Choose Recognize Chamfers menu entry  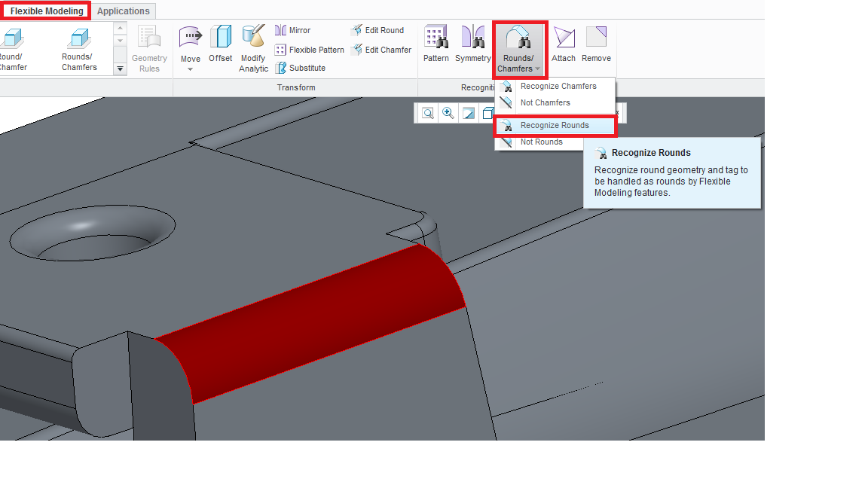558,87
